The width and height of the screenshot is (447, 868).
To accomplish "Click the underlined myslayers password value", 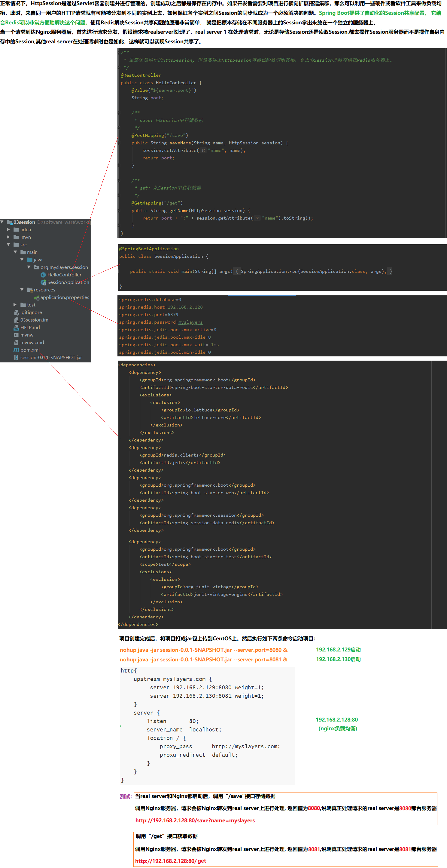I will pyautogui.click(x=190, y=322).
